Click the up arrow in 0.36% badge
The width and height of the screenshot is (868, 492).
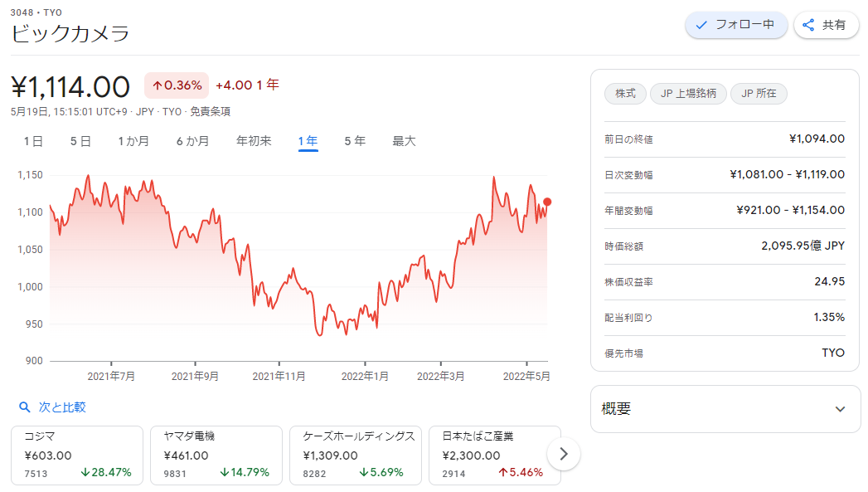click(158, 85)
